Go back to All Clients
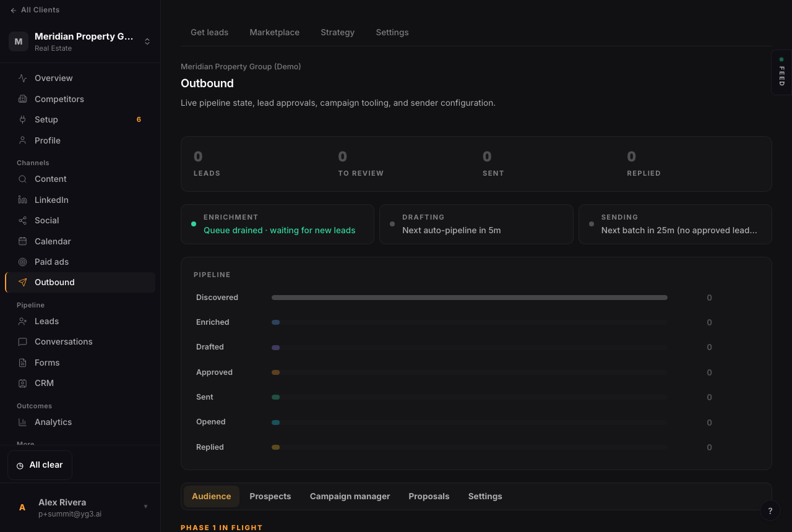This screenshot has width=792, height=532. point(35,10)
